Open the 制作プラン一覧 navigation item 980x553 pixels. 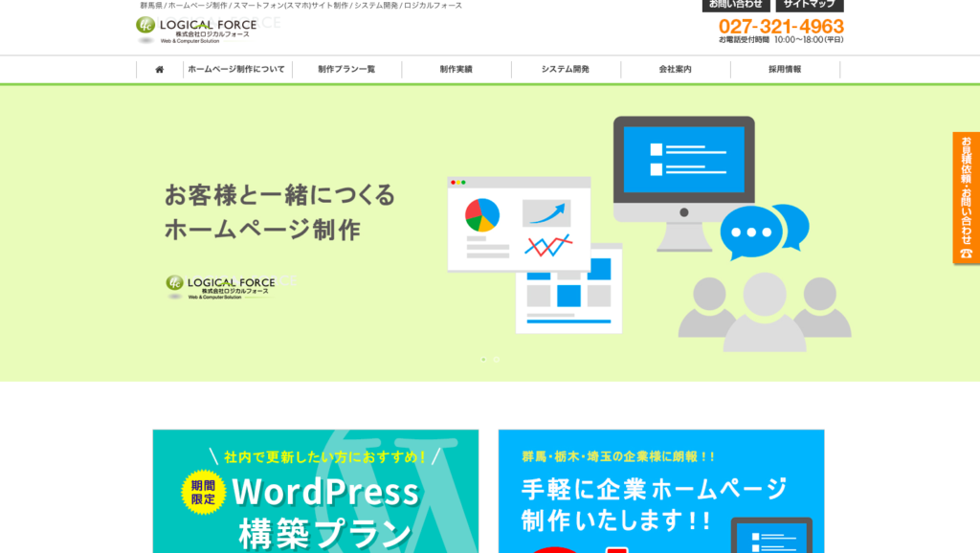tap(347, 68)
